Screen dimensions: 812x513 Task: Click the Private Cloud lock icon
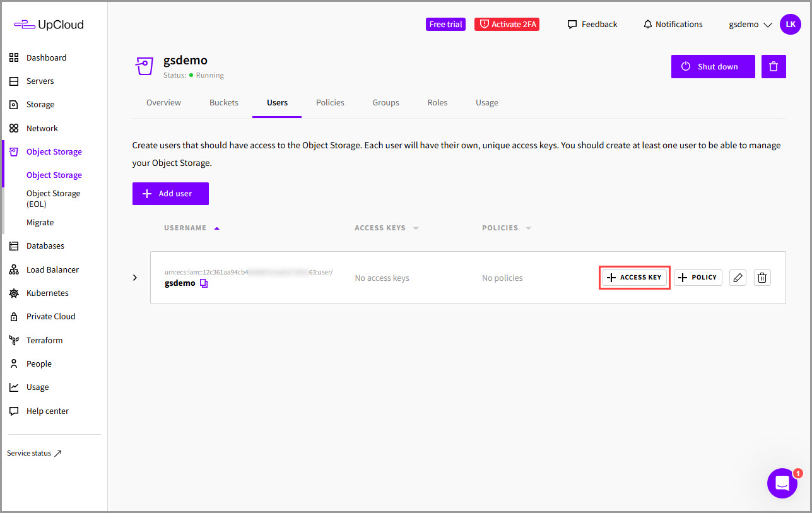[14, 317]
